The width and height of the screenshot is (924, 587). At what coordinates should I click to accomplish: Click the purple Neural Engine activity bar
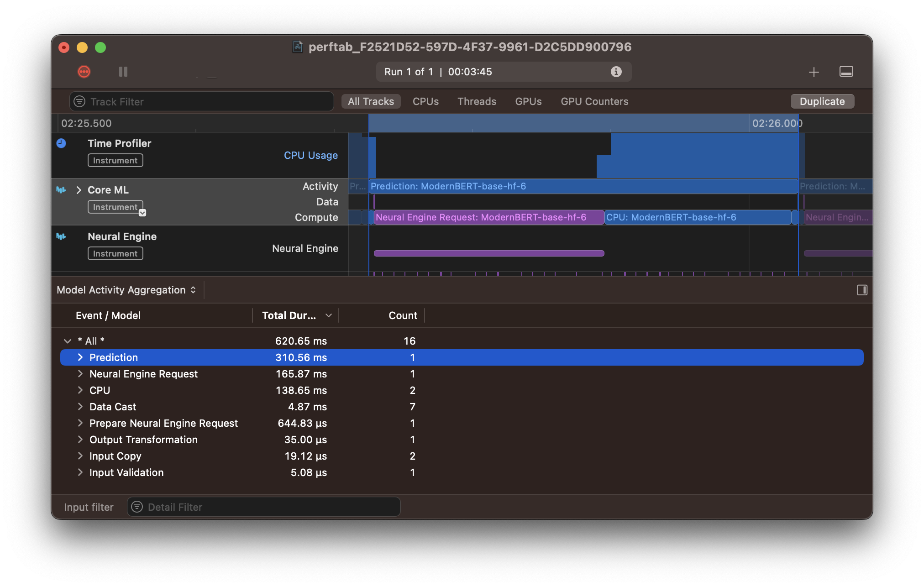[489, 253]
